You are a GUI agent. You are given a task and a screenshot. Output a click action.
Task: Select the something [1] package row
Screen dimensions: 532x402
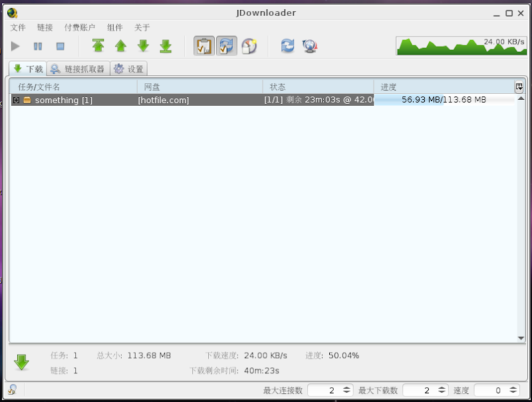[x=263, y=100]
